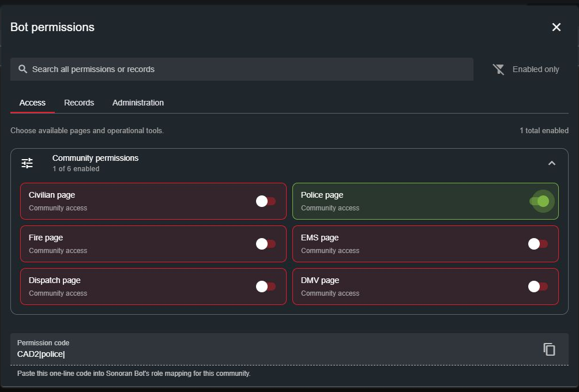Disable the Police page toggle
Screen dimensions: 579x392
click(x=539, y=201)
